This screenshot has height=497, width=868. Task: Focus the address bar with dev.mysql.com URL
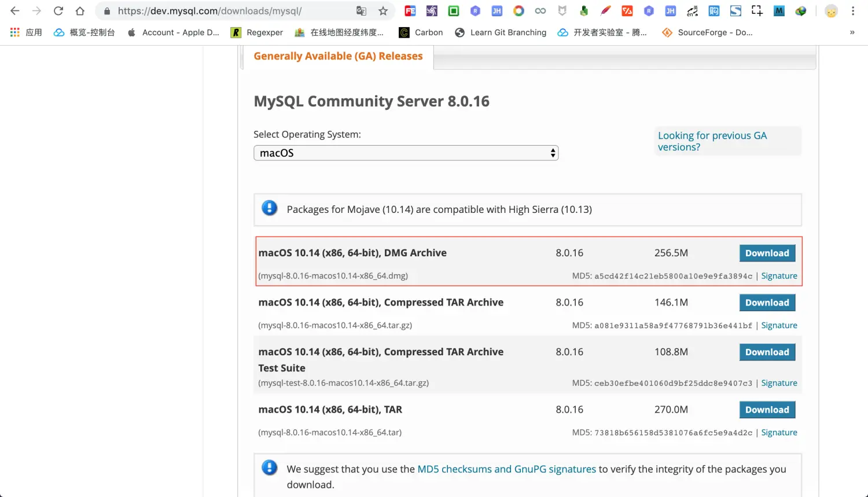(x=231, y=11)
